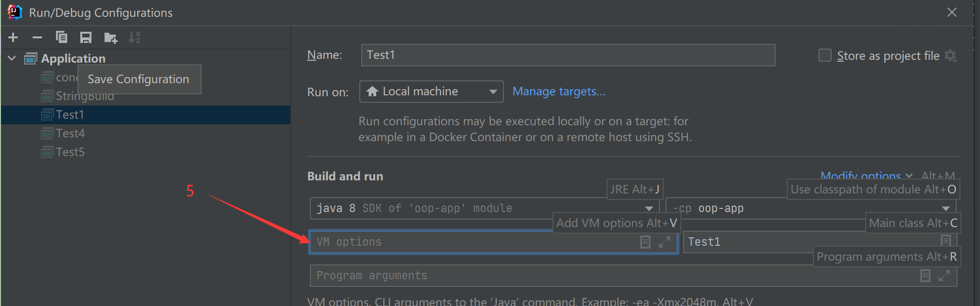Screen dimensions: 980x306
Task: Open the Manage targets link
Action: [x=559, y=92]
